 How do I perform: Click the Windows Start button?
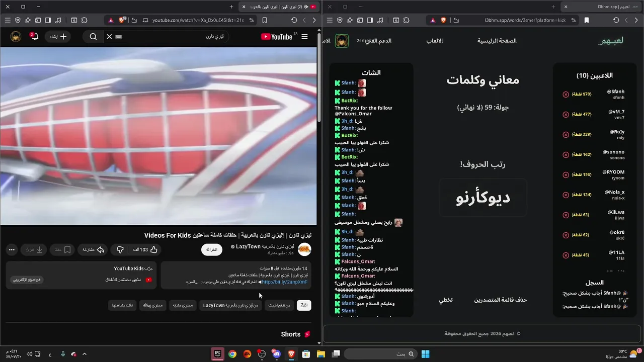425,354
